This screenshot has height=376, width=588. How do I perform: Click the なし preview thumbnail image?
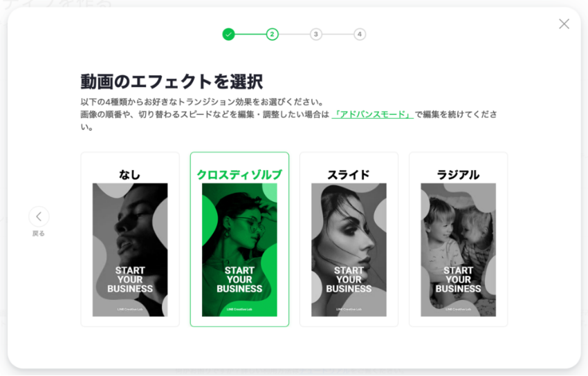point(130,250)
